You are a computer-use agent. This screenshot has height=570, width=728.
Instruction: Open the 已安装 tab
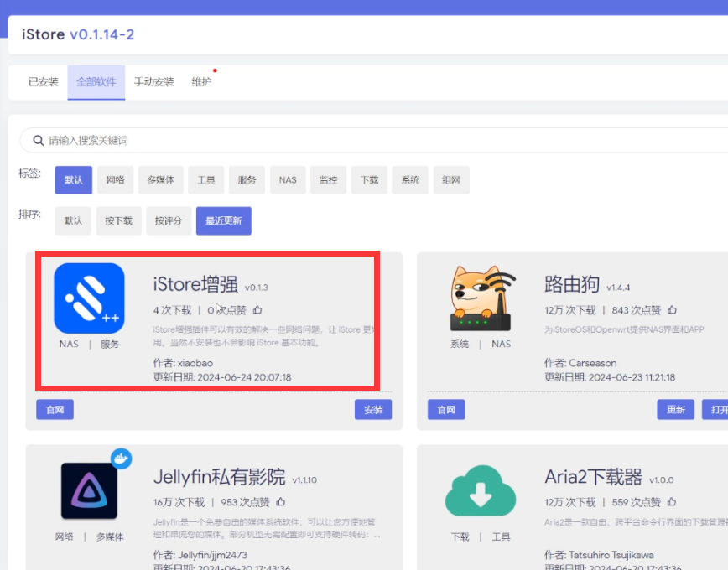coord(43,82)
